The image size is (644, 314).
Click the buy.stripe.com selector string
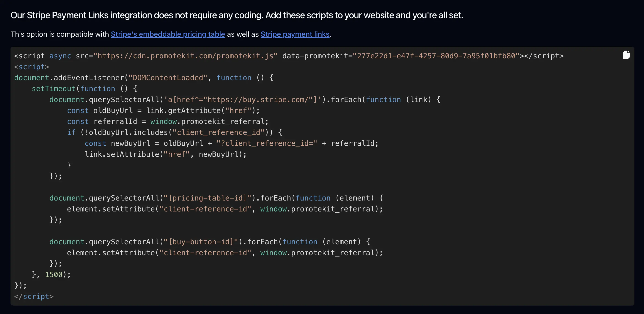(x=243, y=100)
